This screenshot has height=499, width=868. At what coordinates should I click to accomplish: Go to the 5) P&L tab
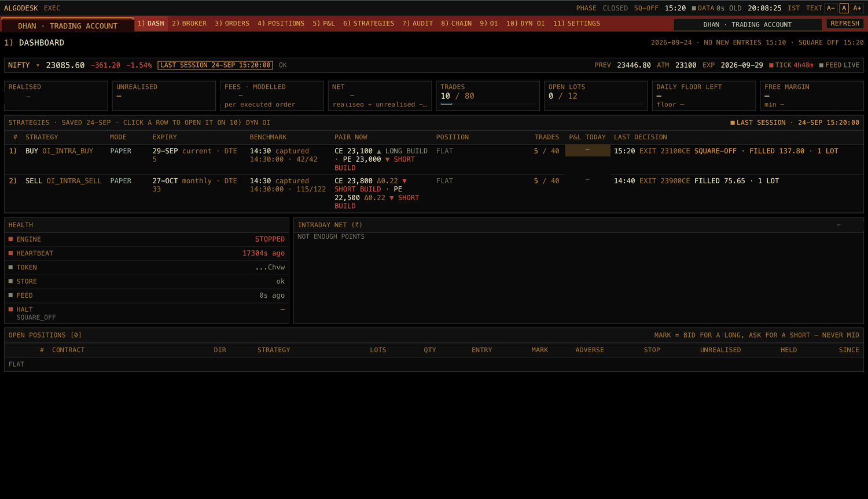click(323, 24)
